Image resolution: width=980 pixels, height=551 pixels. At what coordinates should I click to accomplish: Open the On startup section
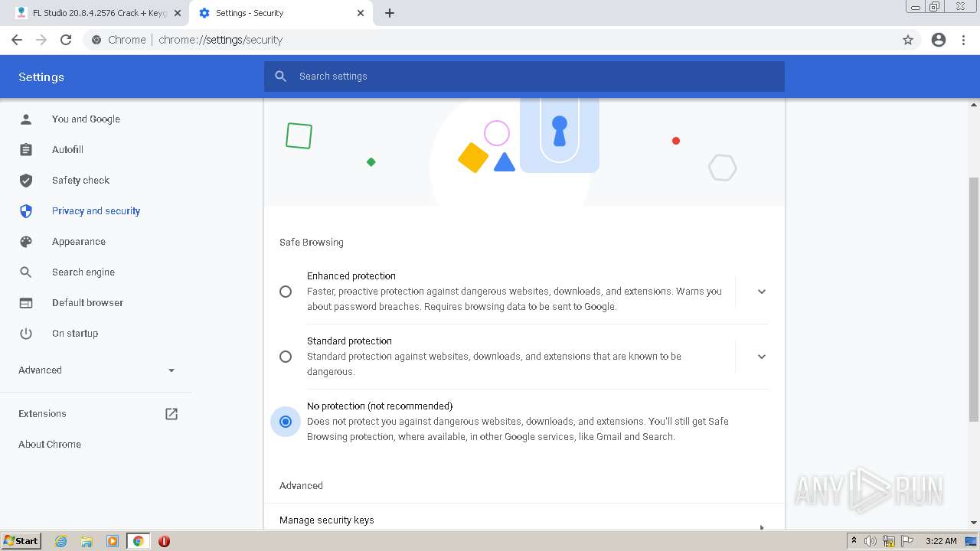pyautogui.click(x=75, y=334)
